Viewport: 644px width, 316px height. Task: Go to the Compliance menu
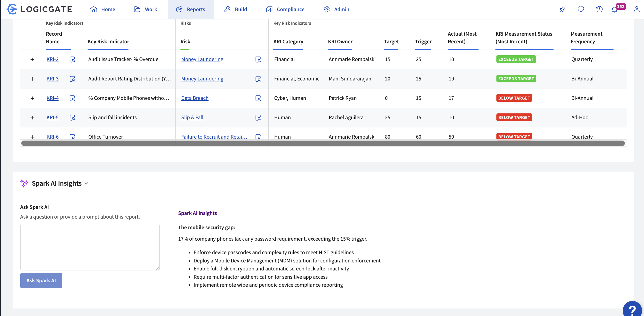click(285, 9)
